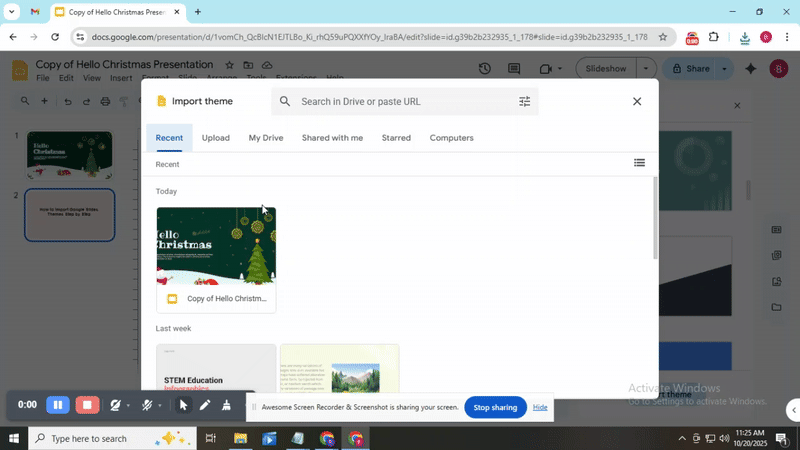Stop the screen recording with red button
This screenshot has height=450, width=800.
click(88, 405)
